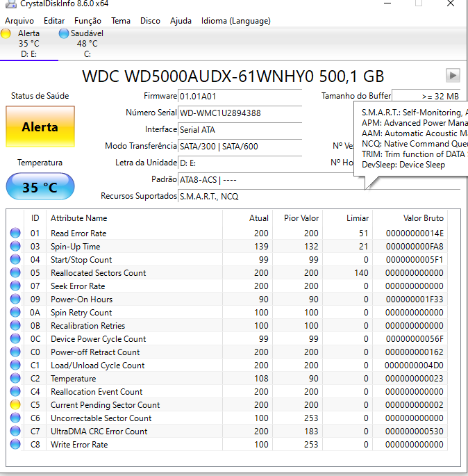Click the Letra da Unidade field D: E:
This screenshot has height=476, width=468.
pos(240,163)
